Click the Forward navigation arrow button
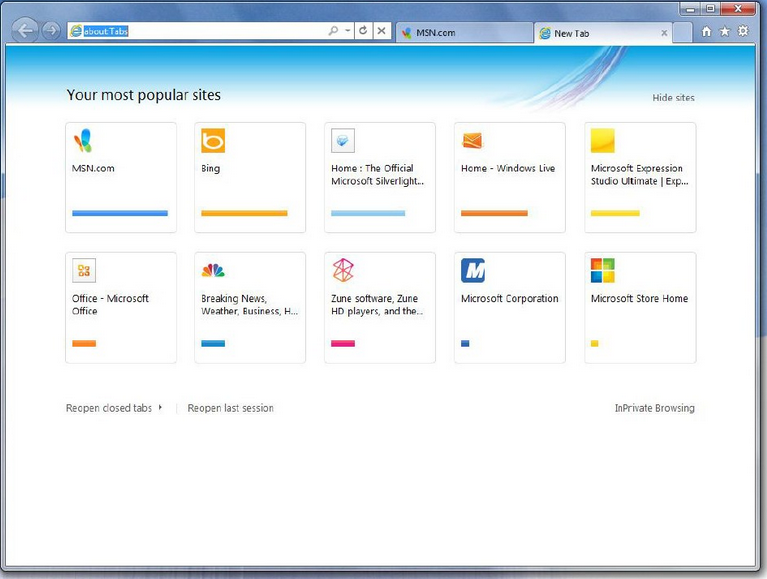 coord(51,31)
